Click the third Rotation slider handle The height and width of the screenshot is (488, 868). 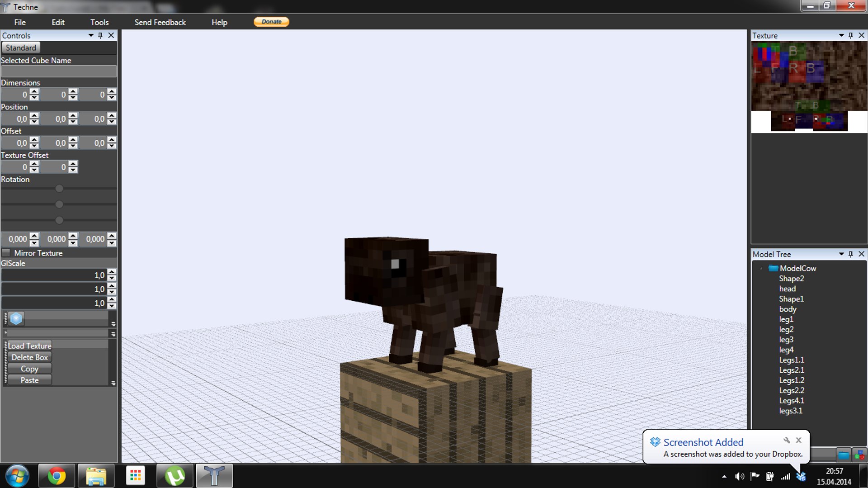pyautogui.click(x=59, y=220)
